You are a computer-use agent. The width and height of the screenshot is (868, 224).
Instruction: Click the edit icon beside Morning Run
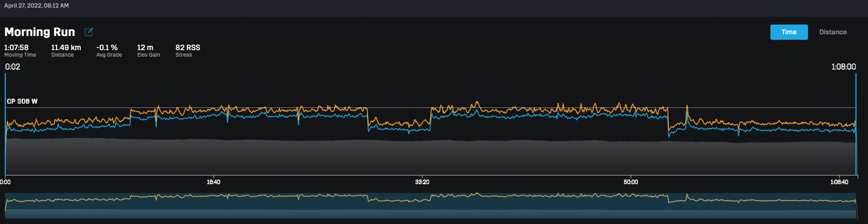click(x=89, y=32)
